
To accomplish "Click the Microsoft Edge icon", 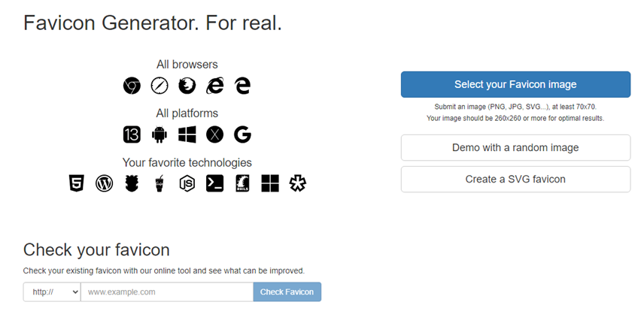I will tap(242, 86).
